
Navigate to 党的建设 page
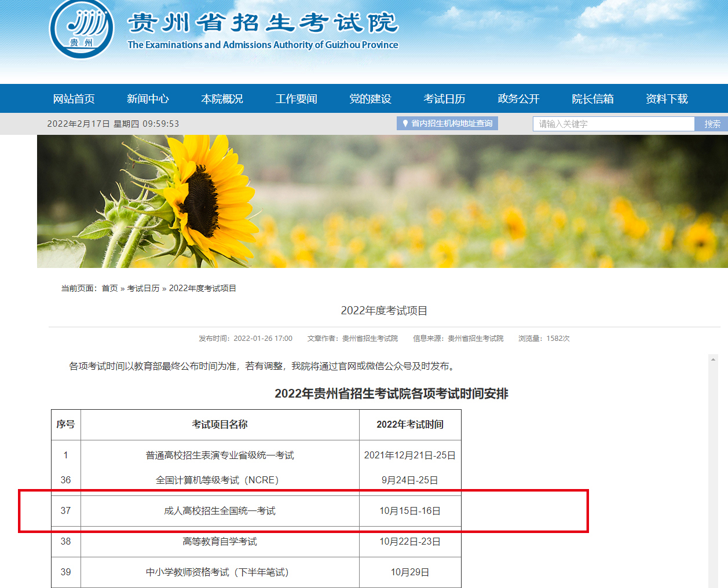point(370,98)
